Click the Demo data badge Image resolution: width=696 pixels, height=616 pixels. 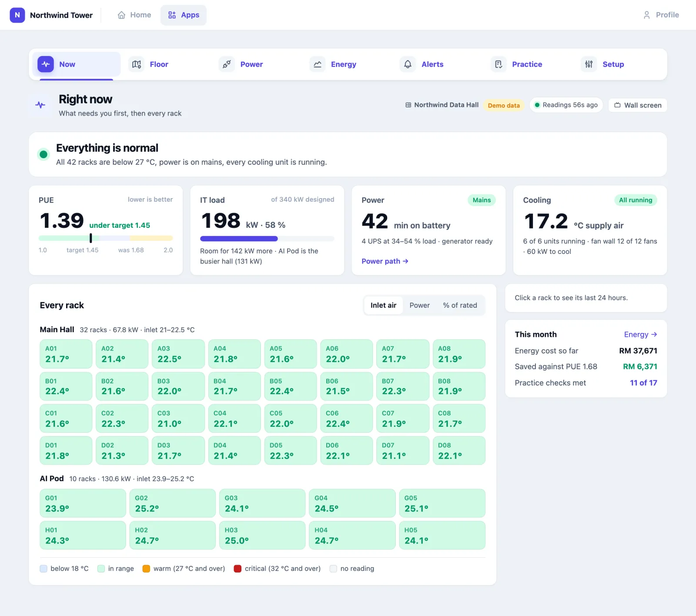pos(504,105)
